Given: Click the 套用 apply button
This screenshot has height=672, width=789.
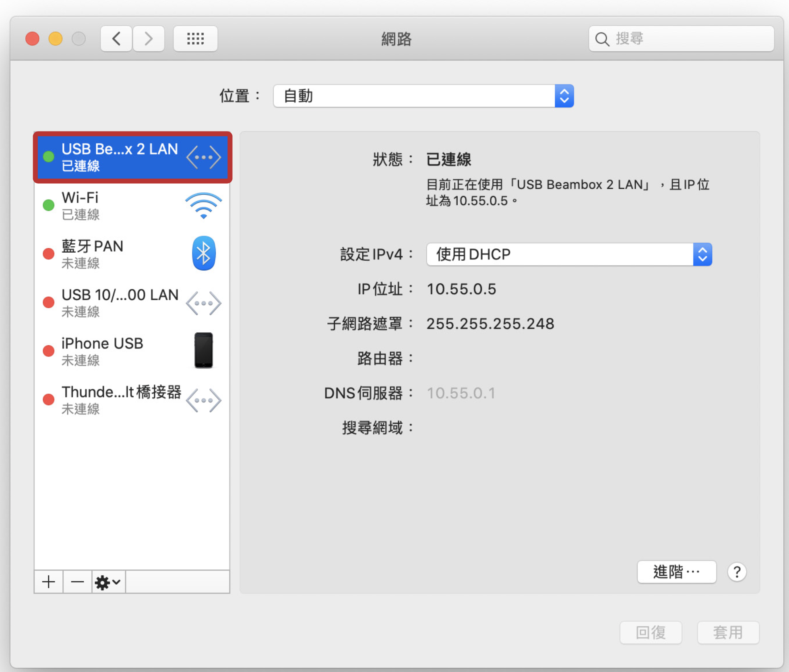Looking at the screenshot, I should (728, 633).
